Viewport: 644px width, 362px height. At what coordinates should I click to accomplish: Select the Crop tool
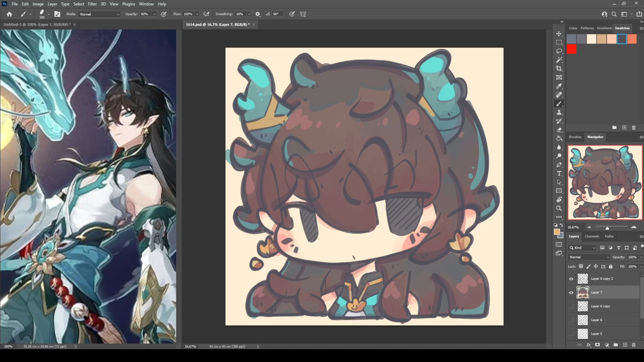[x=559, y=69]
